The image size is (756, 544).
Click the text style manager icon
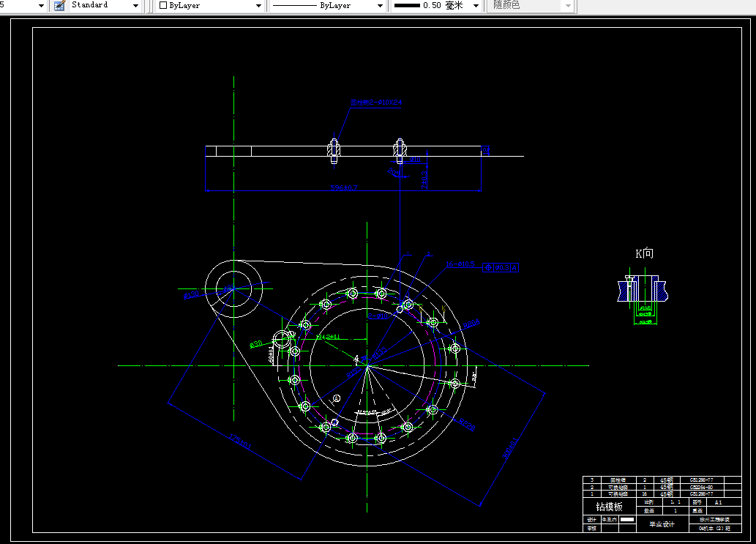pyautogui.click(x=59, y=6)
